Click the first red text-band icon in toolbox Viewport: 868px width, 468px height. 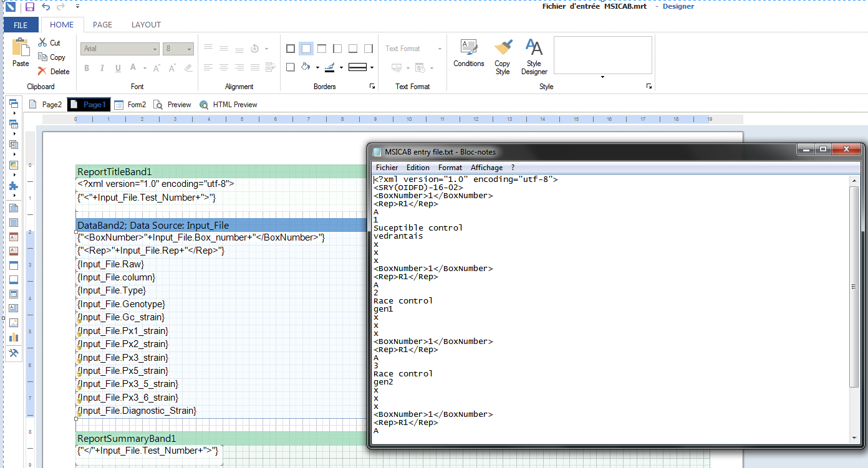(x=14, y=237)
